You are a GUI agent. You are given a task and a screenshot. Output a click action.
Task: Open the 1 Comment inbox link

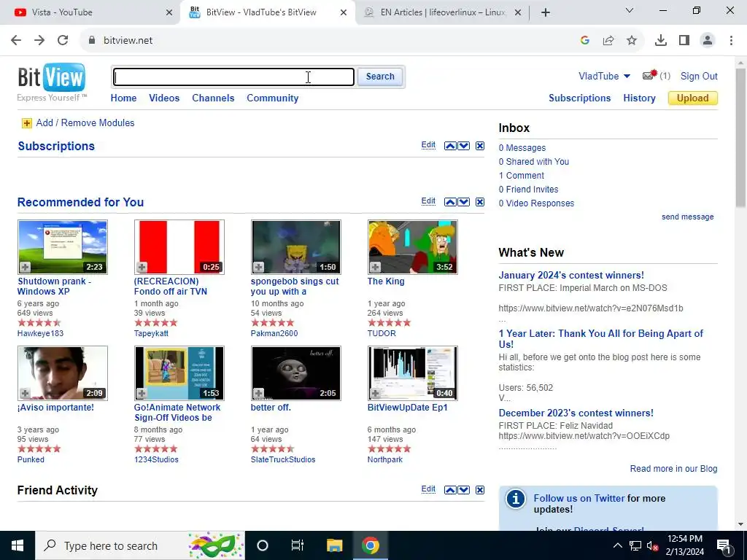point(521,176)
